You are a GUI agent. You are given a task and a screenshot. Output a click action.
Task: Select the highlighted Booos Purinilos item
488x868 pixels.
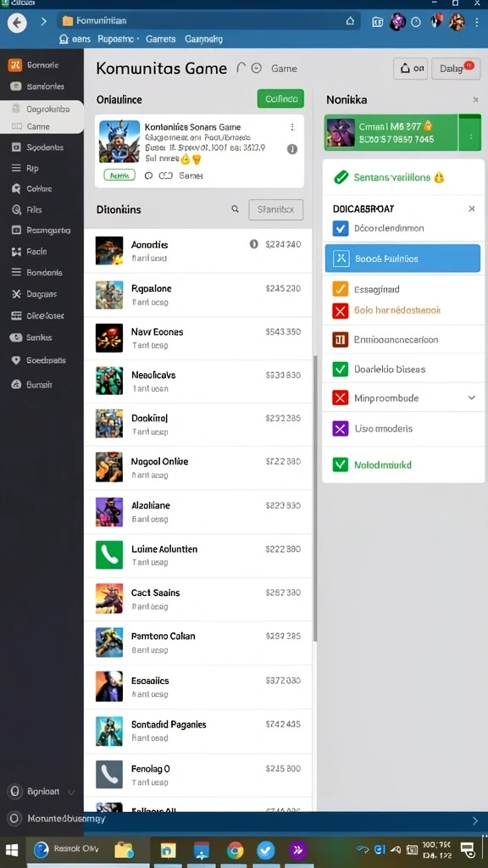click(402, 259)
